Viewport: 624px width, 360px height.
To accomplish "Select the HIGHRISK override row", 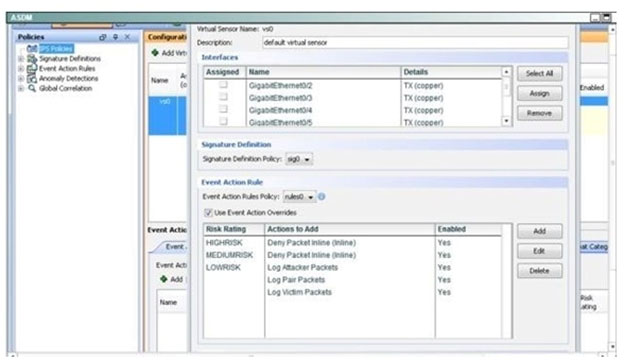I will point(353,243).
